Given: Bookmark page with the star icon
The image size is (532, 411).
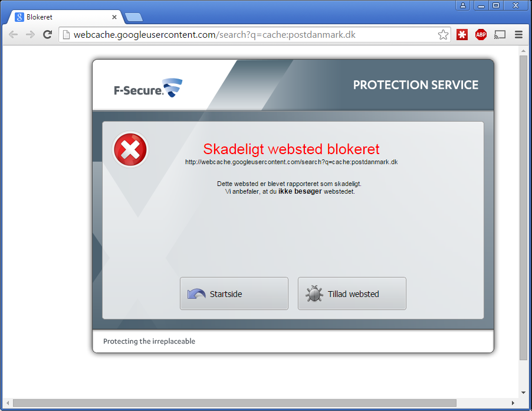Looking at the screenshot, I should pos(443,35).
